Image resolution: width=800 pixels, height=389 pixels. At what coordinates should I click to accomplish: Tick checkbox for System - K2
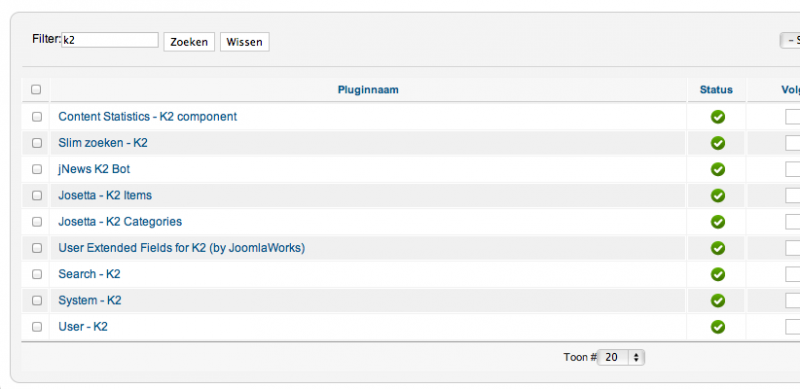click(x=37, y=301)
